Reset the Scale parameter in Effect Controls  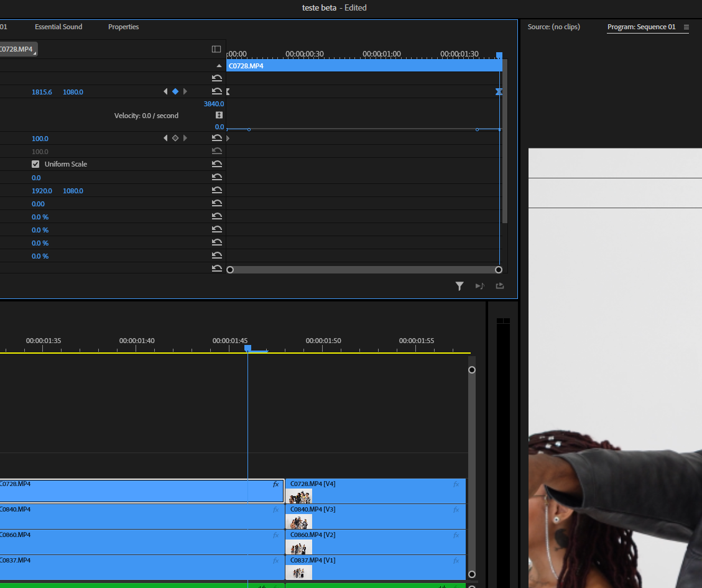216,138
